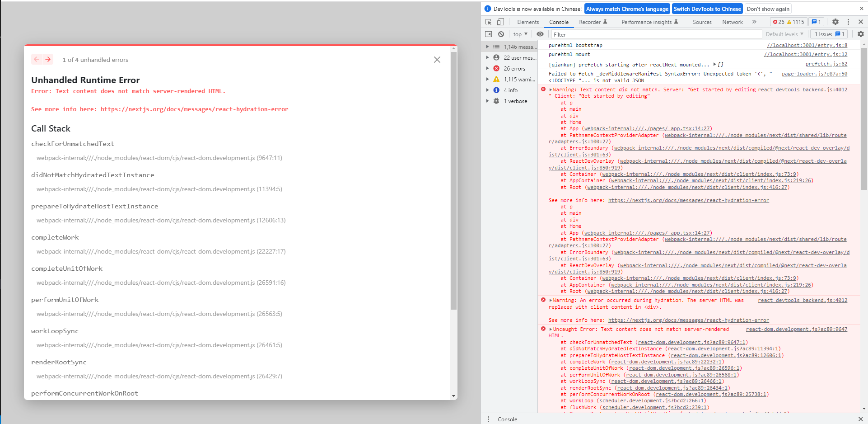The width and height of the screenshot is (868, 424).
Task: Open DevTools settings gear in the main tab bar
Action: (835, 22)
